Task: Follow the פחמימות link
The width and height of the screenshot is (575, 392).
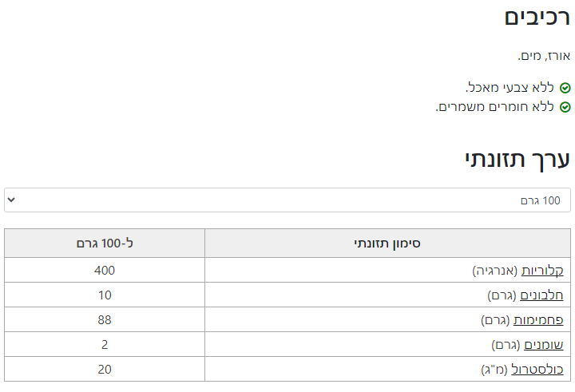Action: [538, 320]
